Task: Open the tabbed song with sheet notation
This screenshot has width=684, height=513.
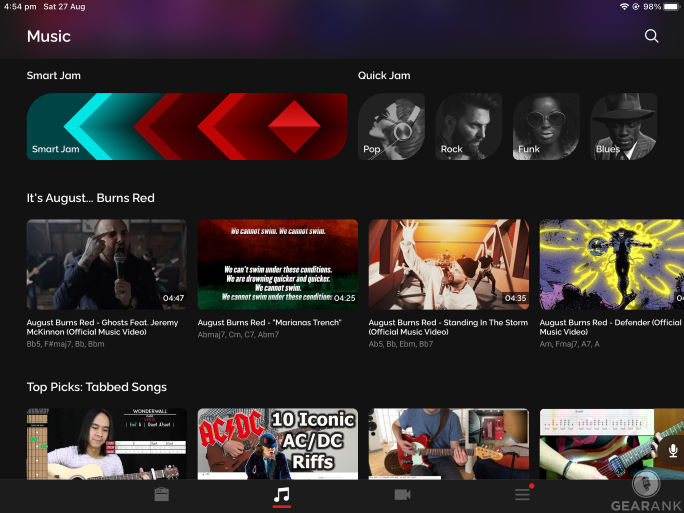Action: point(612,444)
